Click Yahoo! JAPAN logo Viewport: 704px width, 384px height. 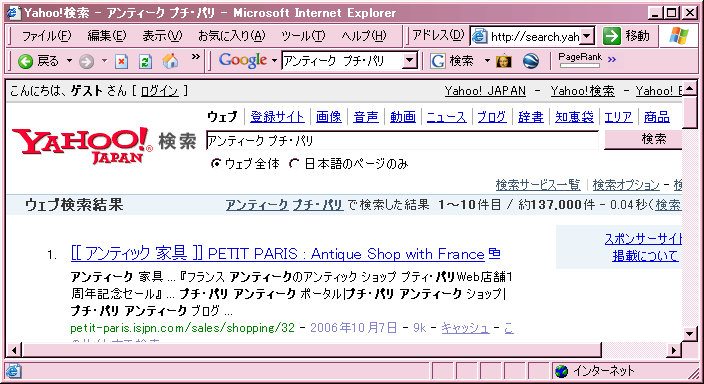(82, 145)
